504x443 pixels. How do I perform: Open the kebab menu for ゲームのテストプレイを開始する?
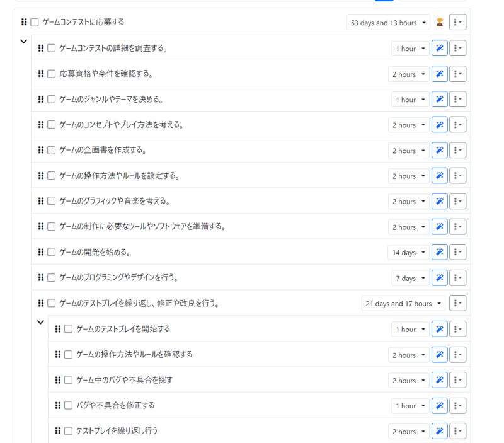(x=458, y=329)
